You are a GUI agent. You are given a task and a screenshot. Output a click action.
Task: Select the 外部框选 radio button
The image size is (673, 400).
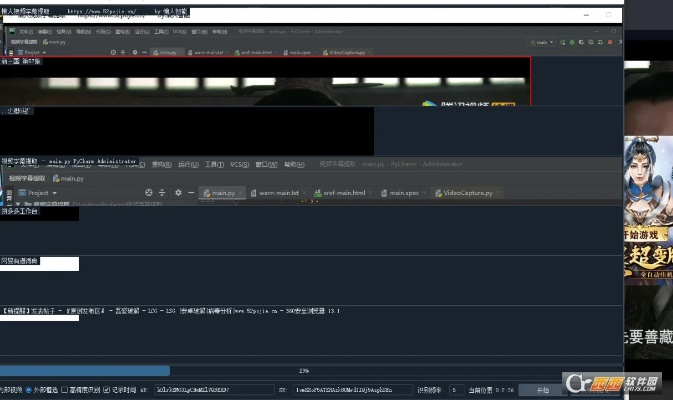coord(29,390)
